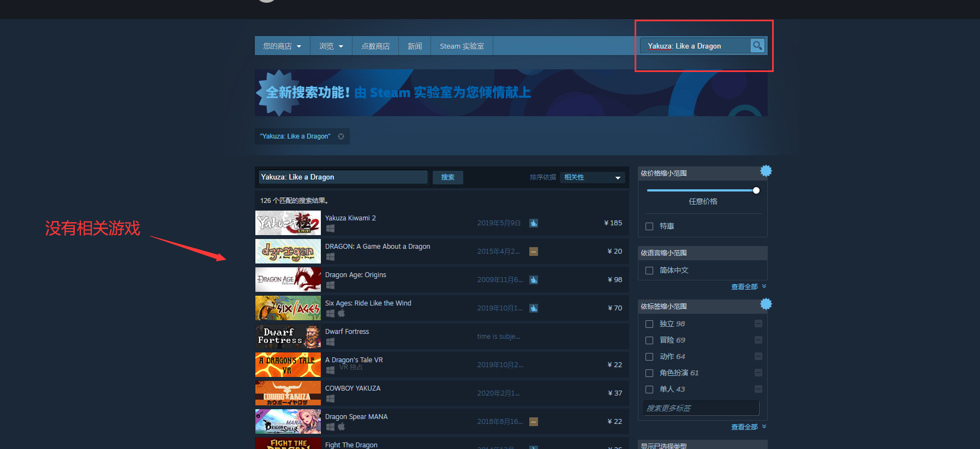Click the results search box containing "Yakuza: Like a Dragon"
Image resolution: width=980 pixels, height=449 pixels.
[x=343, y=177]
